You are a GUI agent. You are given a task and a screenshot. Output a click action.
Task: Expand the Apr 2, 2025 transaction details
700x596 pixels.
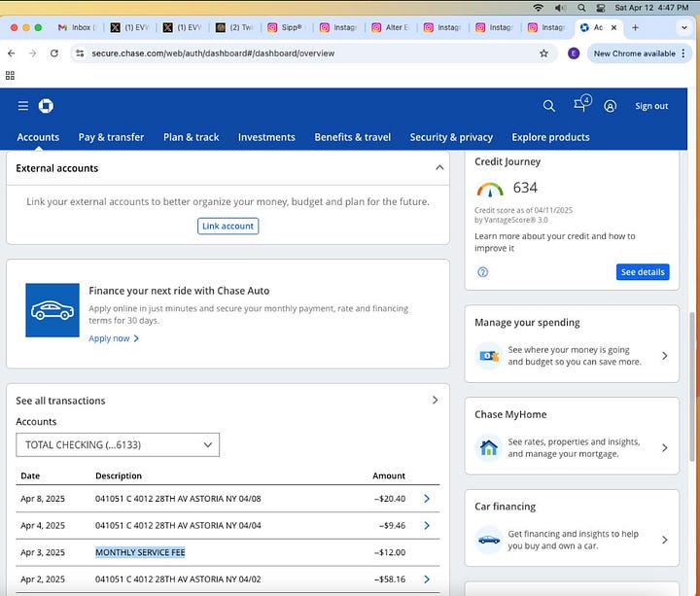(x=427, y=579)
